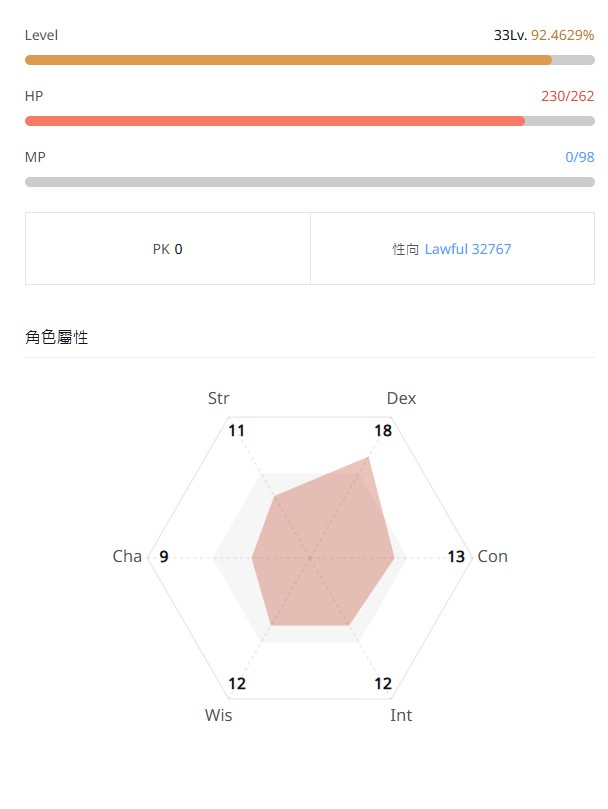This screenshot has height=809, width=608.
Task: Click the Cha stat value 9
Action: [x=163, y=557]
